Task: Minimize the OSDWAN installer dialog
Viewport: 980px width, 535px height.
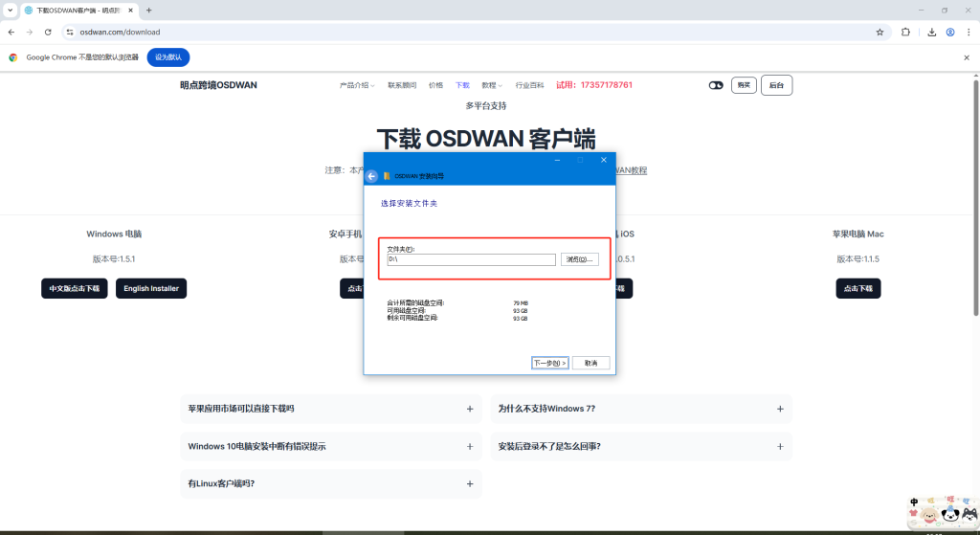Action: coord(558,160)
